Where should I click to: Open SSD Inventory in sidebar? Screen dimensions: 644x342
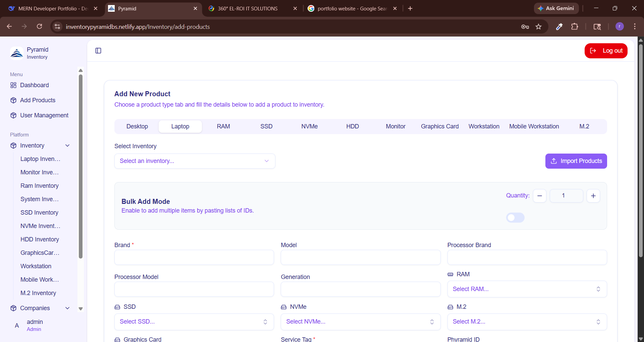click(x=39, y=213)
